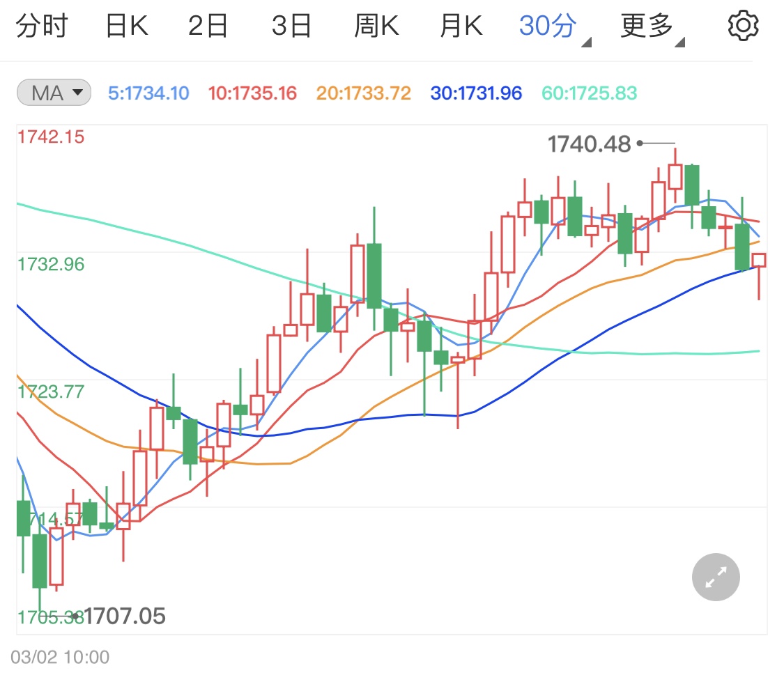Select the 3日 chart tab
The height and width of the screenshot is (682, 784).
tap(291, 26)
